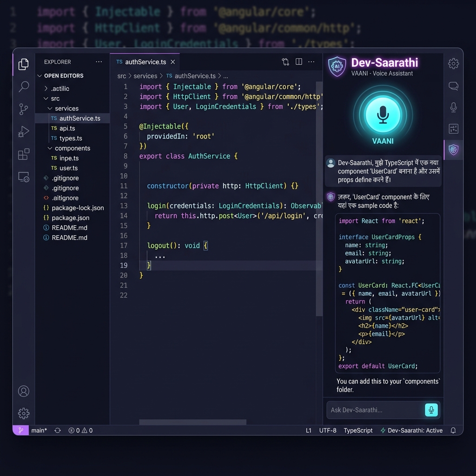The image size is (476, 476).
Task: Open api.ts in the explorer
Action: [x=63, y=128]
